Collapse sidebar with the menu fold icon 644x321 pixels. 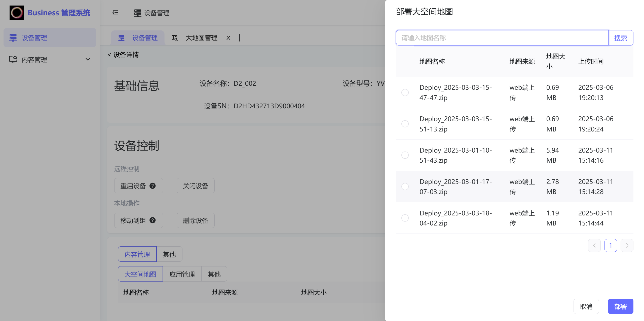(x=116, y=13)
